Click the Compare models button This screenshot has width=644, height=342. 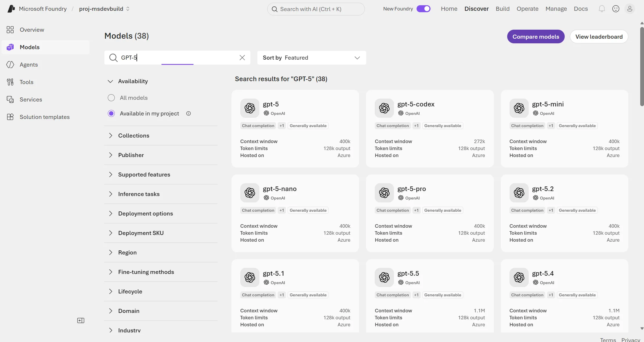[x=536, y=37]
